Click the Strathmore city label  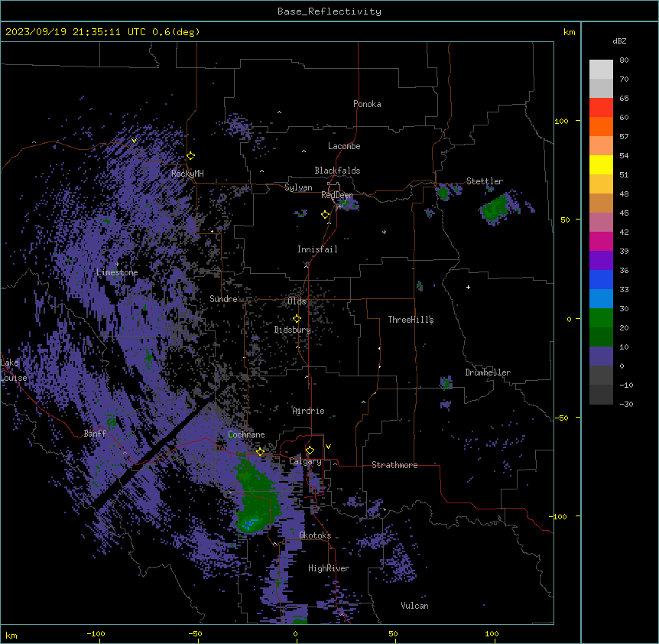(394, 465)
